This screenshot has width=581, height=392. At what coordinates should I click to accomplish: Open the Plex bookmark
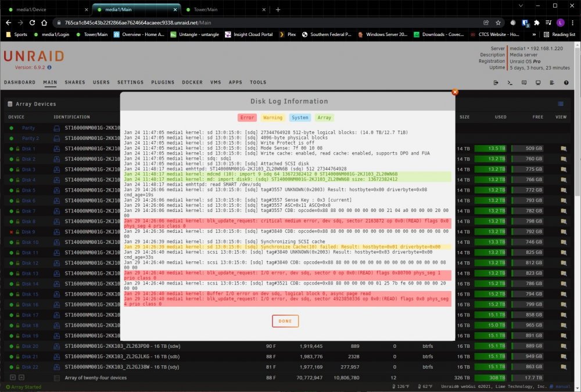pos(288,34)
